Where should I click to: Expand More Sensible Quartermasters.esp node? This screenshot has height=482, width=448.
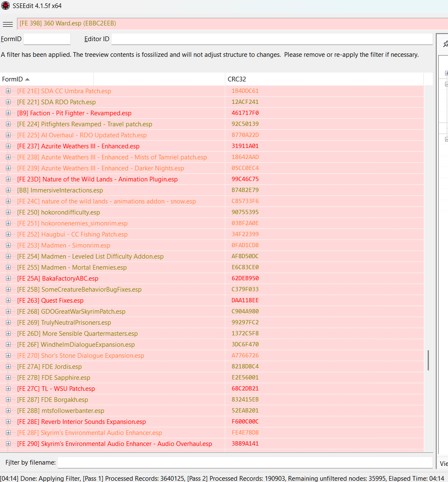pos(8,334)
